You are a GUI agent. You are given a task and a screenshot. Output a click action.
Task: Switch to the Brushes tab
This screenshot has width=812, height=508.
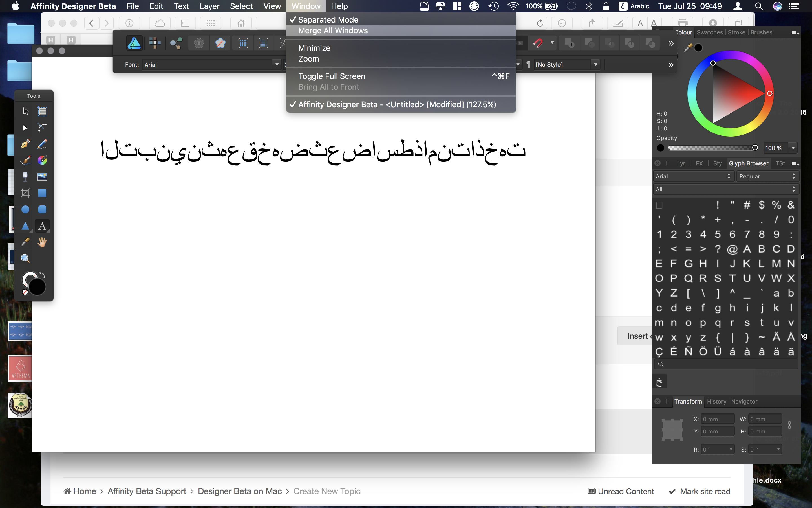[761, 32]
